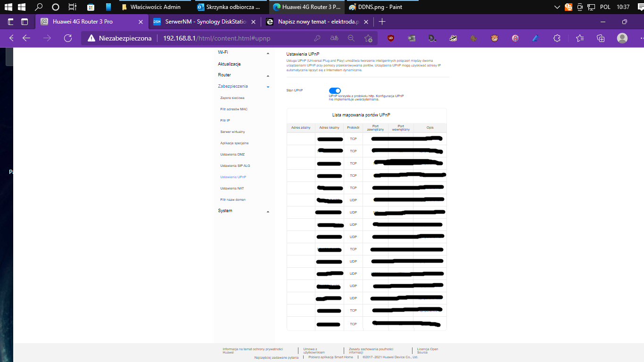Select Ustawienia UPnP in sidebar

click(233, 177)
